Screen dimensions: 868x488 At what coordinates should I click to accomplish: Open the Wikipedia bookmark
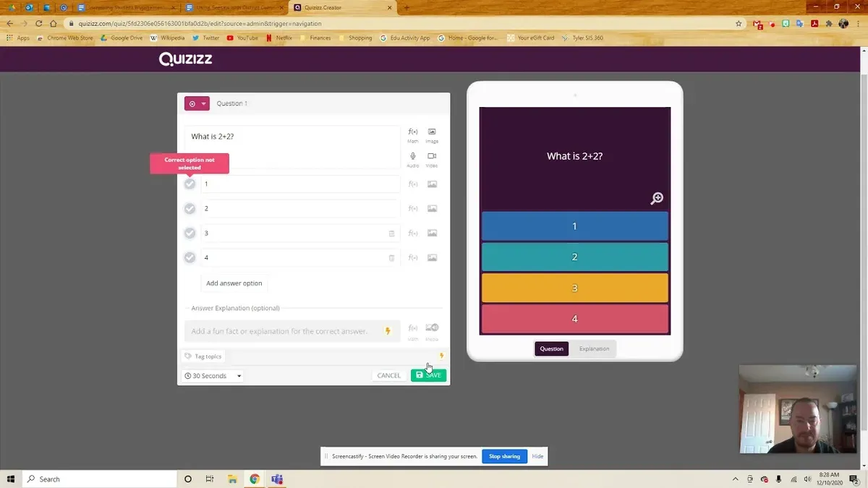click(x=167, y=38)
